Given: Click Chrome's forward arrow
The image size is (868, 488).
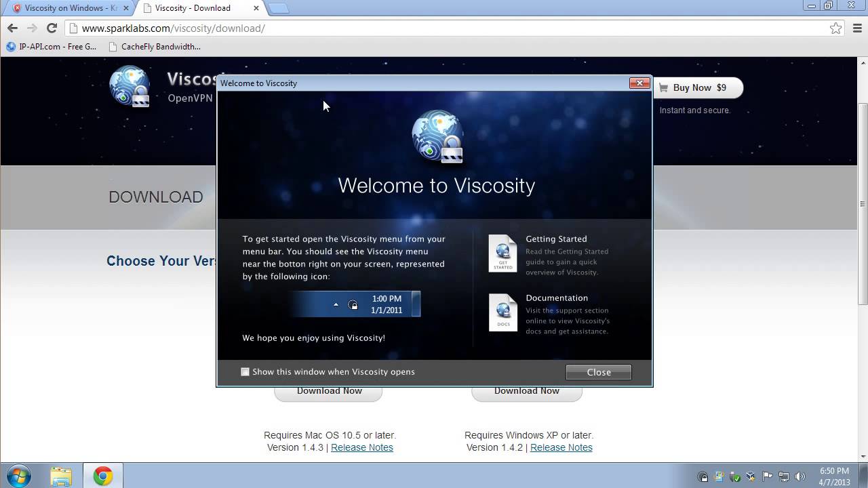Looking at the screenshot, I should click(32, 28).
